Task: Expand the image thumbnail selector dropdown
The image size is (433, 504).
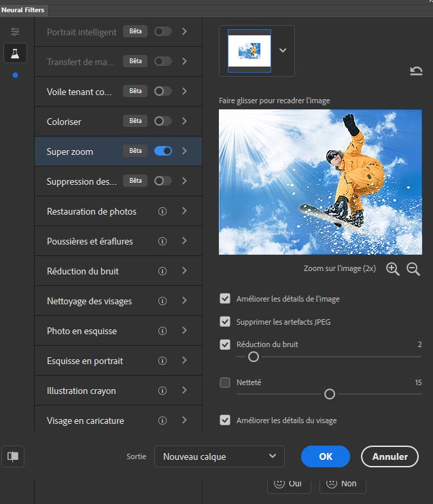Action: coord(283,50)
